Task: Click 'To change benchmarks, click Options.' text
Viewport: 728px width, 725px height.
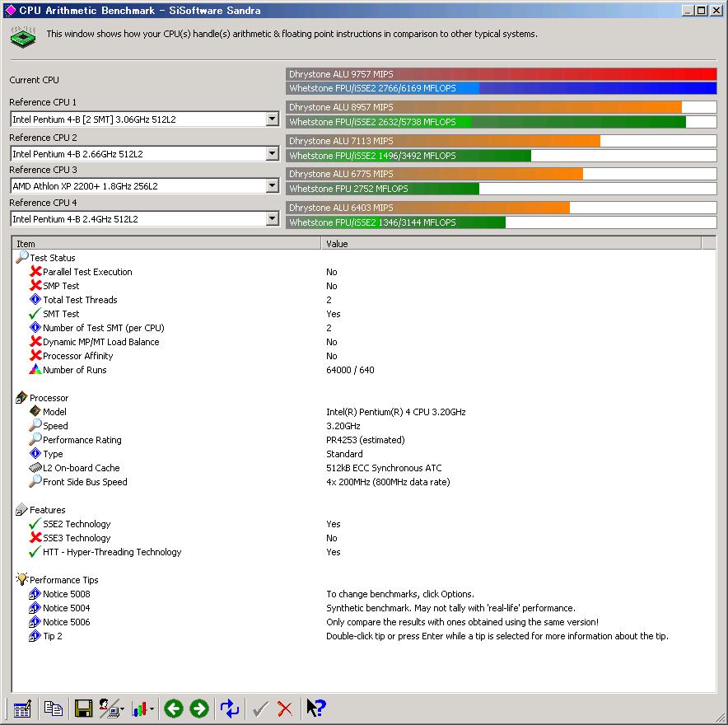Action: tap(400, 594)
